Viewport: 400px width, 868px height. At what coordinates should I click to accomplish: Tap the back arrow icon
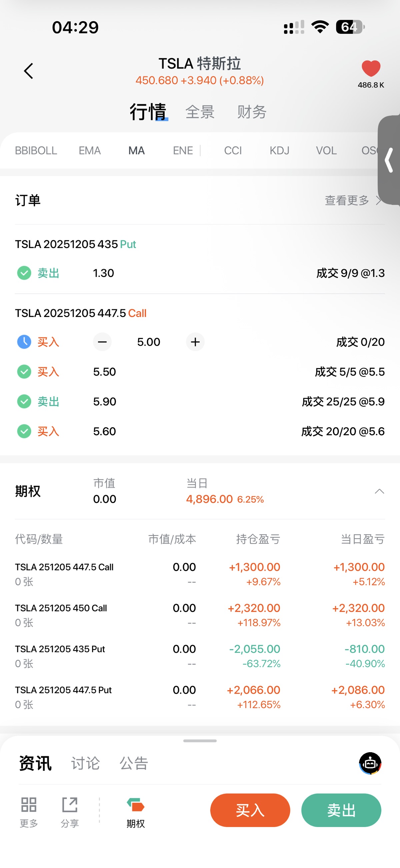(29, 71)
